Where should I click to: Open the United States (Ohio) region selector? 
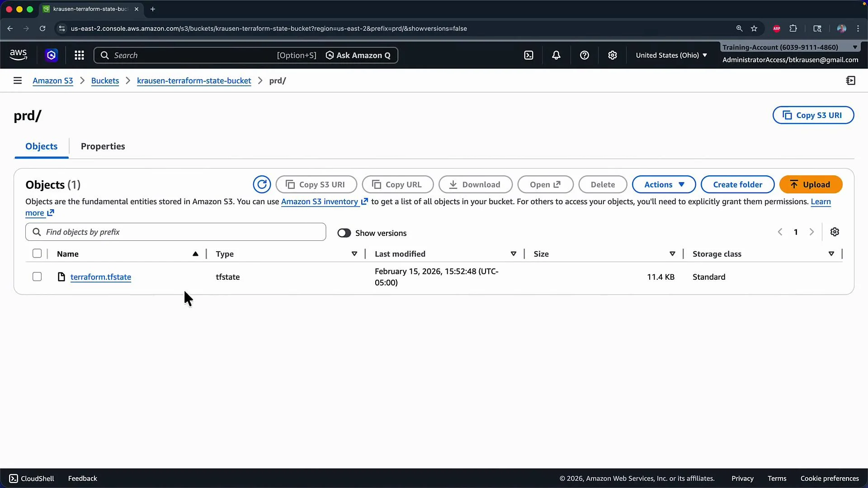pos(671,55)
